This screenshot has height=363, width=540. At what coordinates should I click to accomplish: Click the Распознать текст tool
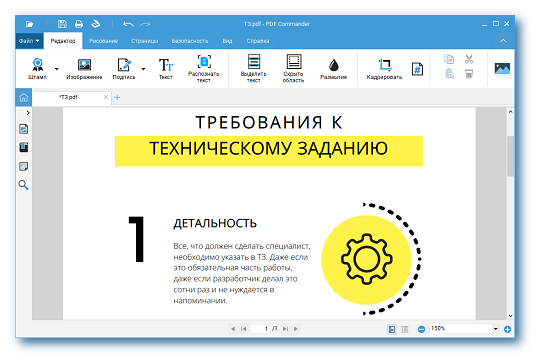(x=204, y=69)
